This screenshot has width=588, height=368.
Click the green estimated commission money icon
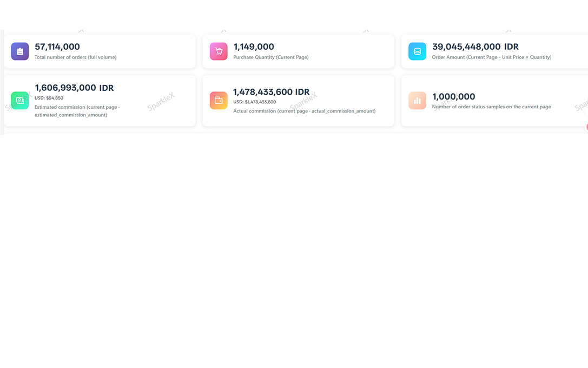(20, 101)
